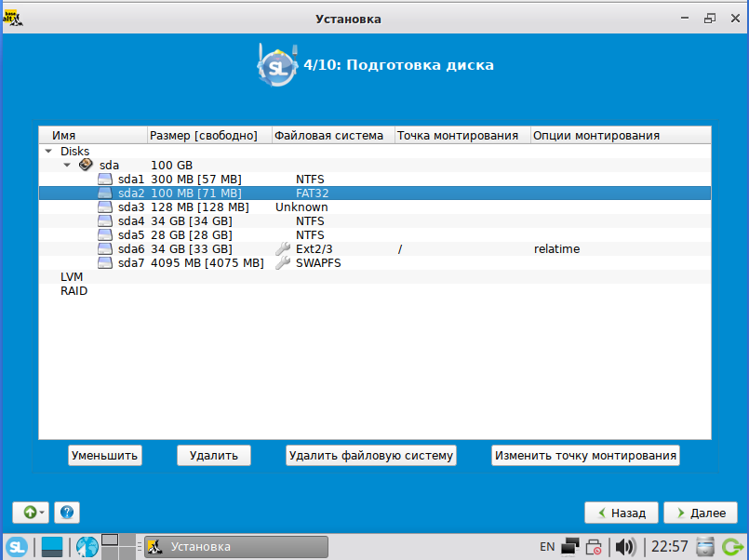Click the EN keyboard layout indicator
The height and width of the screenshot is (560, 749).
coord(547,547)
